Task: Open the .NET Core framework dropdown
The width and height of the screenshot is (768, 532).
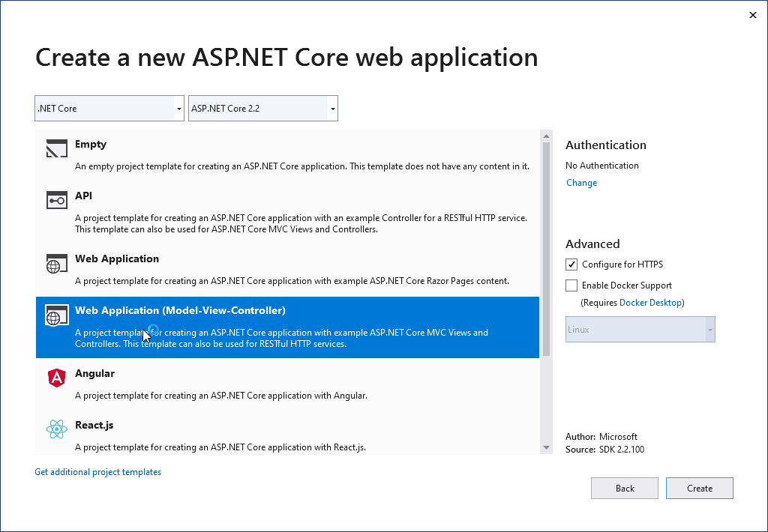Action: pyautogui.click(x=109, y=108)
